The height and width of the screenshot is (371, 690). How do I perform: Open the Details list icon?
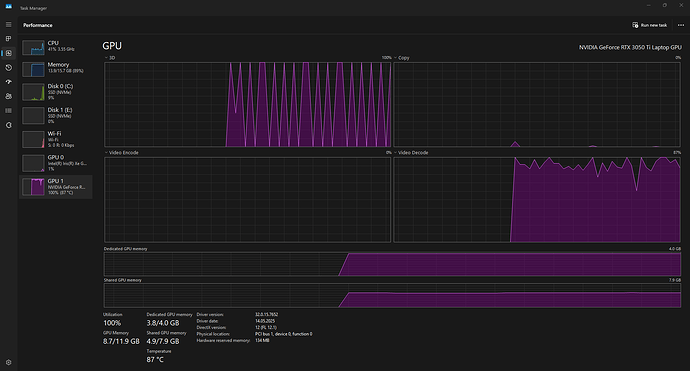pyautogui.click(x=8, y=111)
